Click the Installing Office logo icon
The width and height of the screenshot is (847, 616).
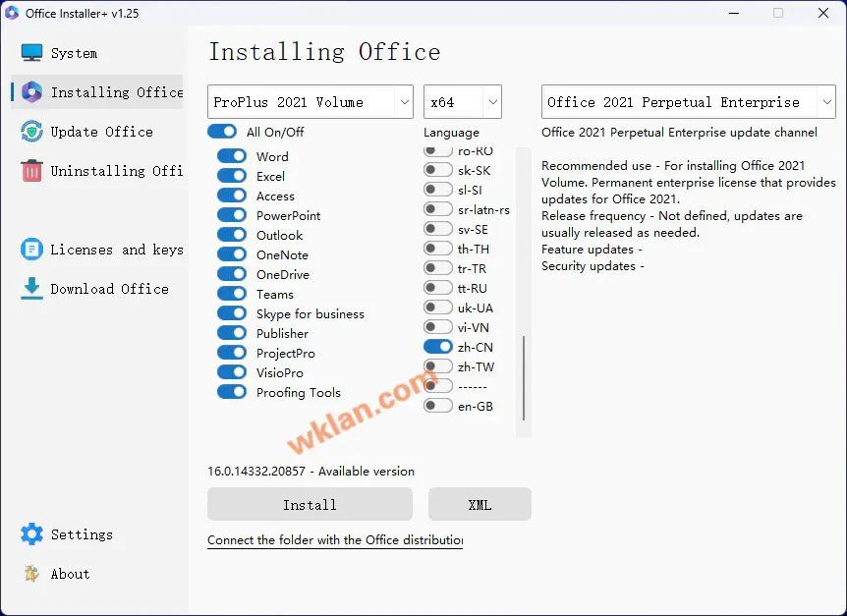point(31,92)
